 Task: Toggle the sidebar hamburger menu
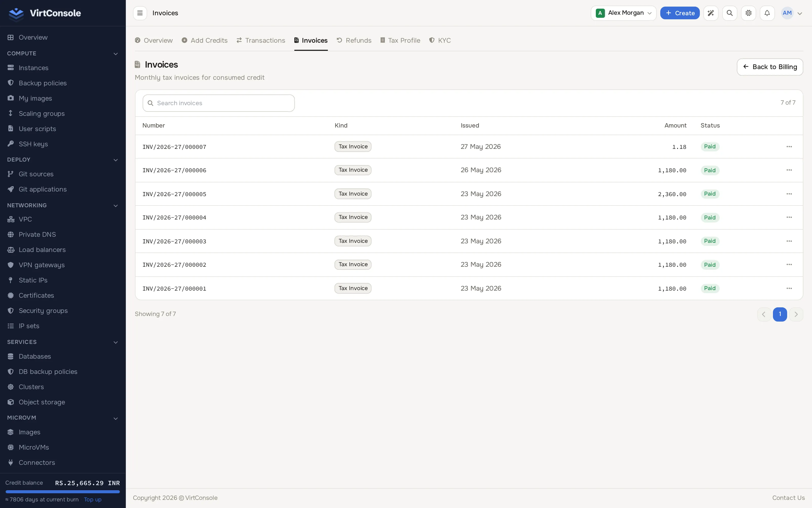pyautogui.click(x=140, y=13)
